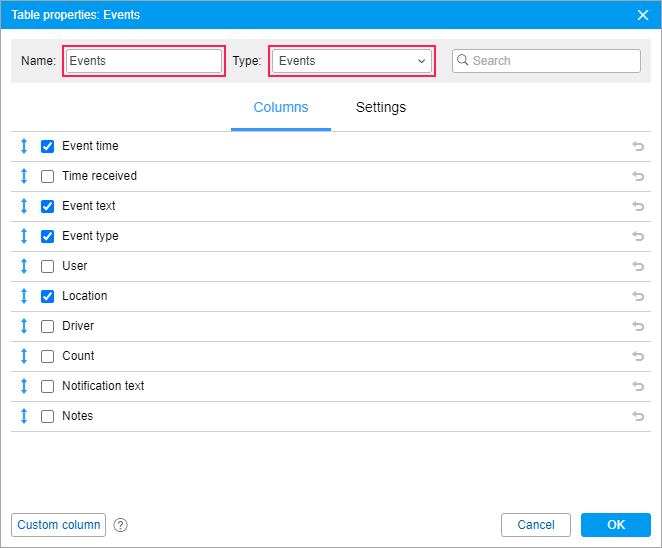Add a Custom column

click(59, 525)
